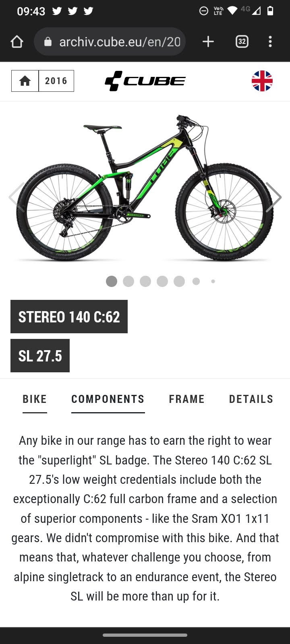The image size is (290, 644).
Task: Open the tab switcher showing 32
Action: pyautogui.click(x=242, y=41)
